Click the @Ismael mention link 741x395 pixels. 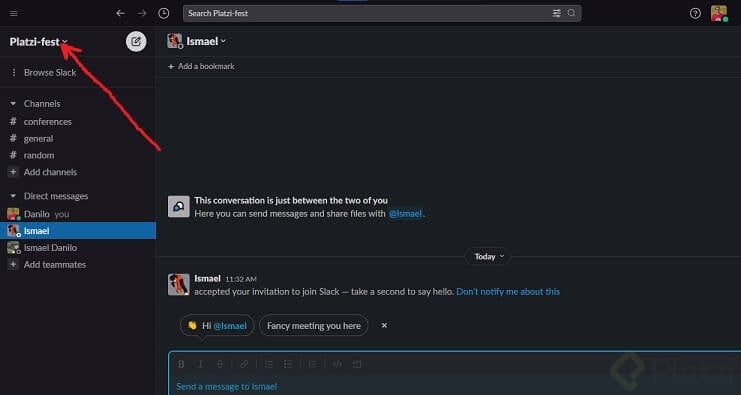tap(405, 214)
